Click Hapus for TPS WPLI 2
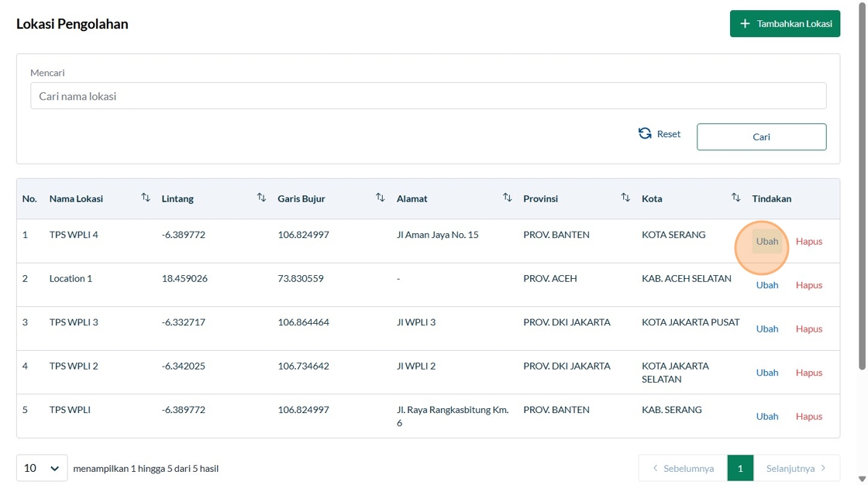Screen dimensions: 868x485 tap(808, 373)
